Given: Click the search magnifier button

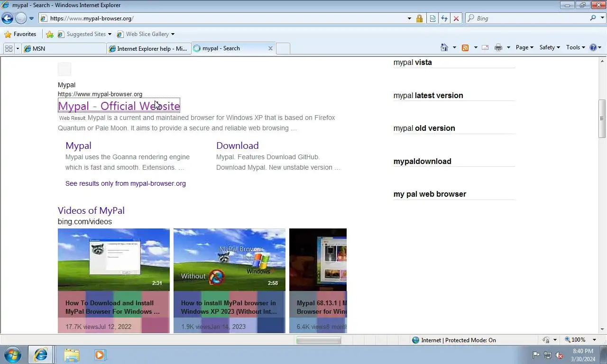Looking at the screenshot, I should (593, 18).
